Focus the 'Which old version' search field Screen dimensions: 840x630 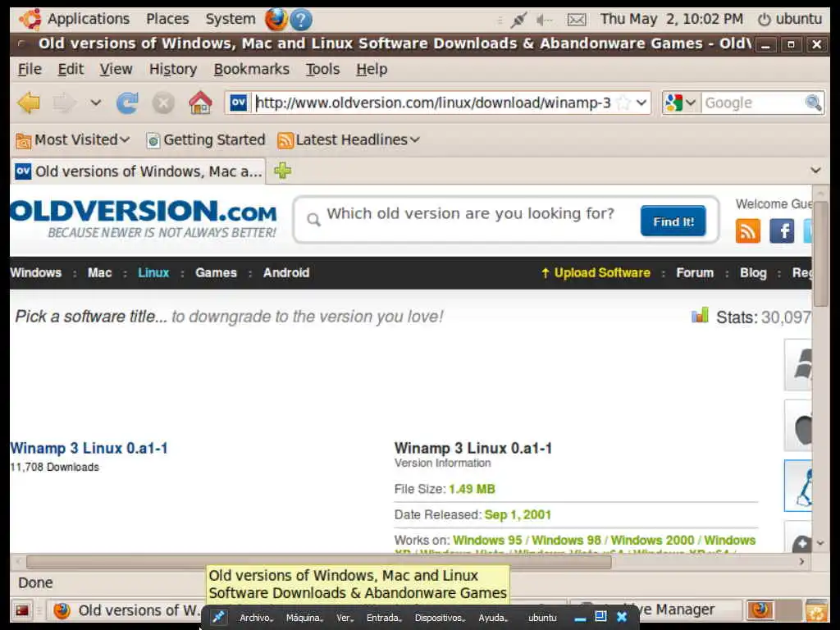(x=472, y=214)
